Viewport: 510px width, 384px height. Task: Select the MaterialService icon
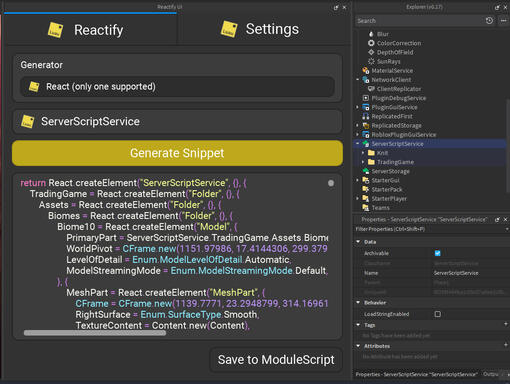coord(366,71)
